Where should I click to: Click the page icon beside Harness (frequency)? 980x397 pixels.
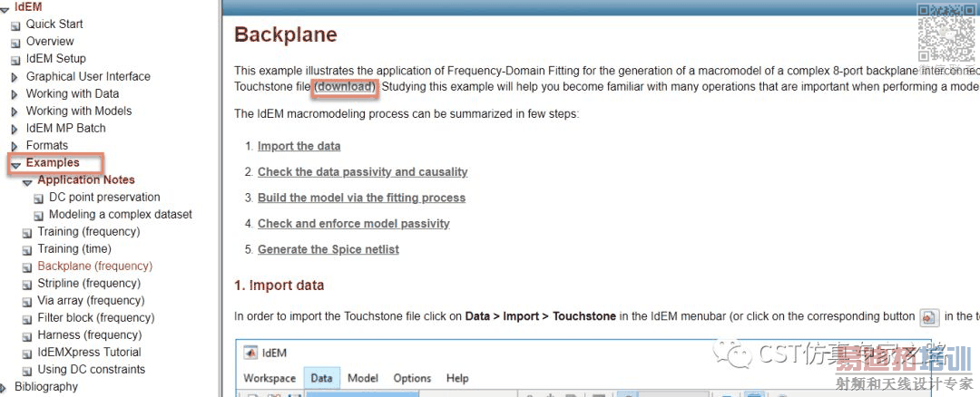coord(27,336)
